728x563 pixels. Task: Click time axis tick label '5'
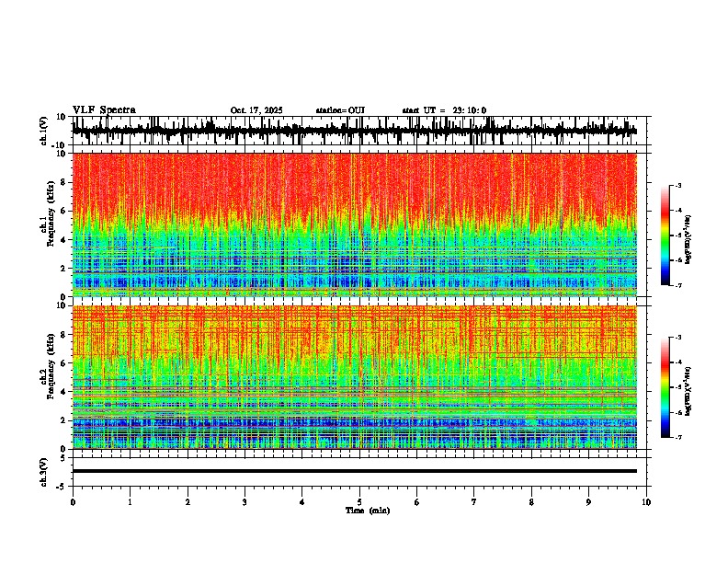tap(359, 502)
